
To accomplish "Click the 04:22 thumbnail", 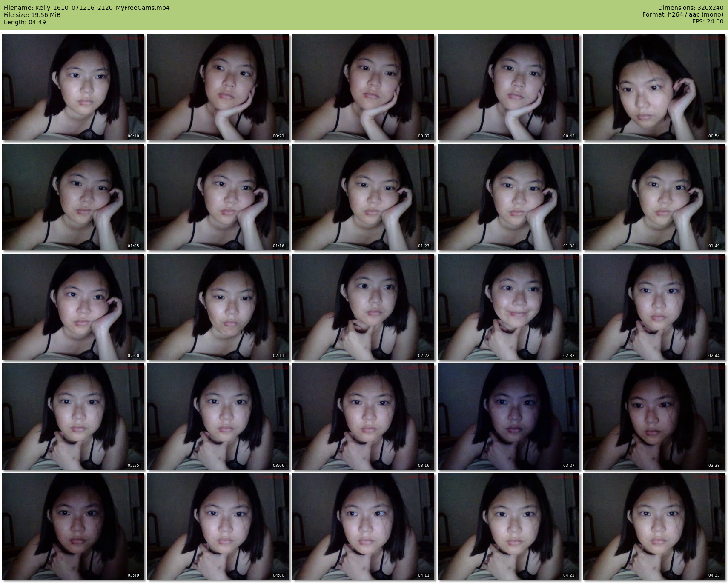I will (509, 526).
